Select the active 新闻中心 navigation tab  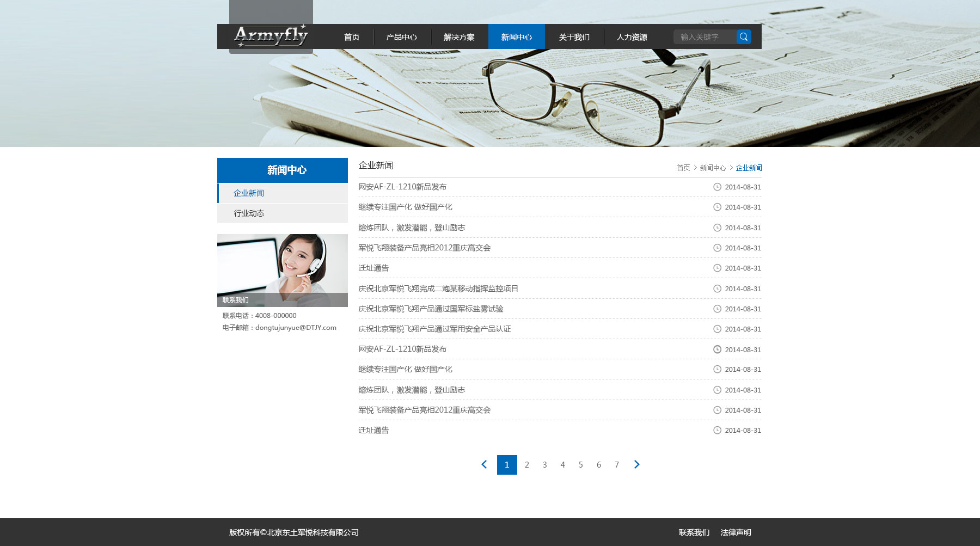coord(516,37)
